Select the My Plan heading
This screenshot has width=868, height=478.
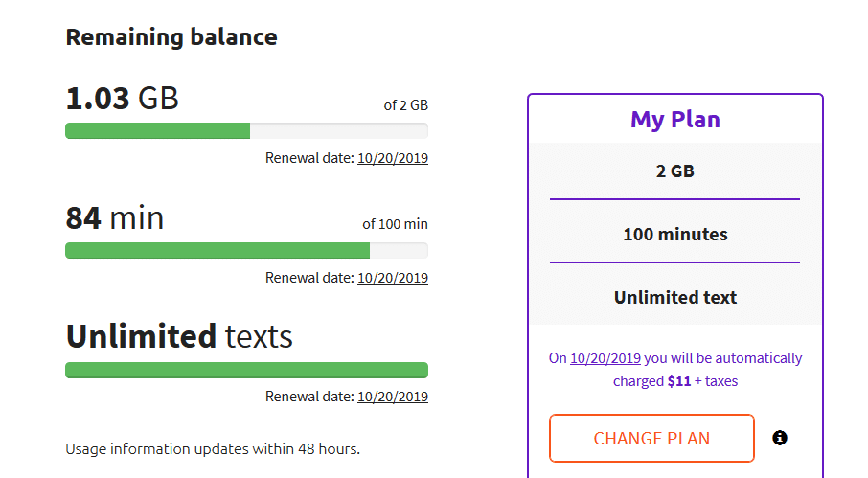coord(674,120)
